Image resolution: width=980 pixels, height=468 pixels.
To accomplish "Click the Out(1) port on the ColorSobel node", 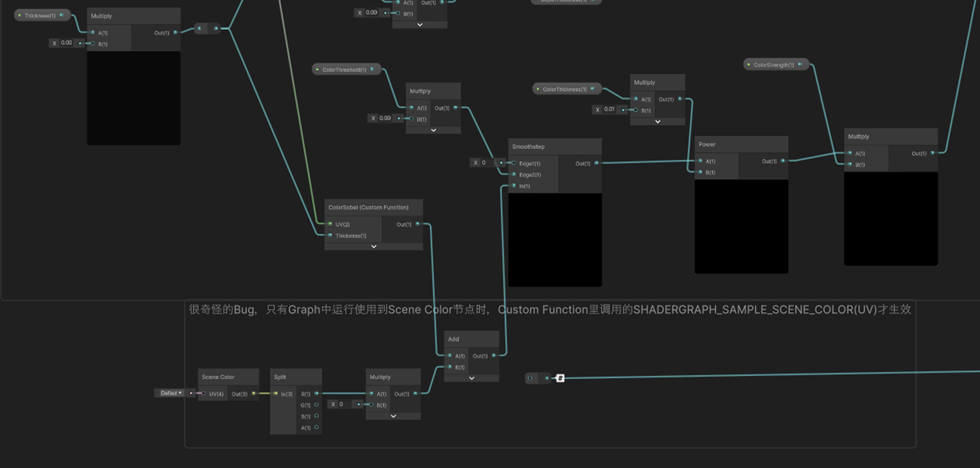I will click(x=417, y=224).
